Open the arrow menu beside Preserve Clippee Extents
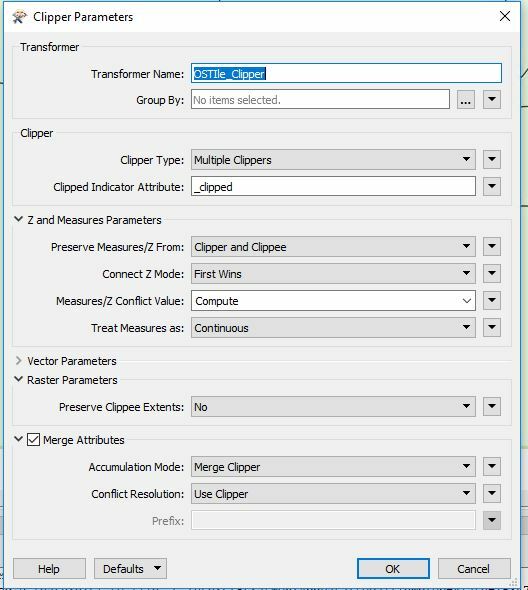The height and width of the screenshot is (590, 528). coord(492,406)
